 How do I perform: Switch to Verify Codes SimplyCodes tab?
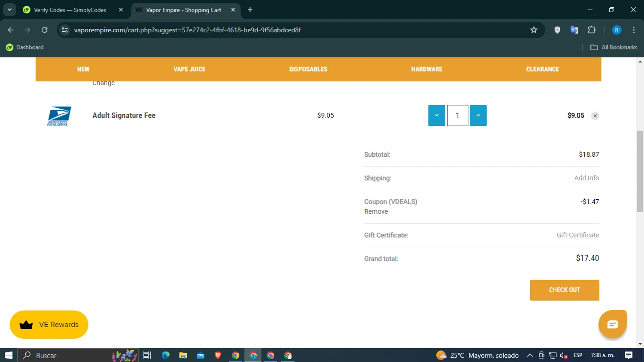(x=70, y=10)
